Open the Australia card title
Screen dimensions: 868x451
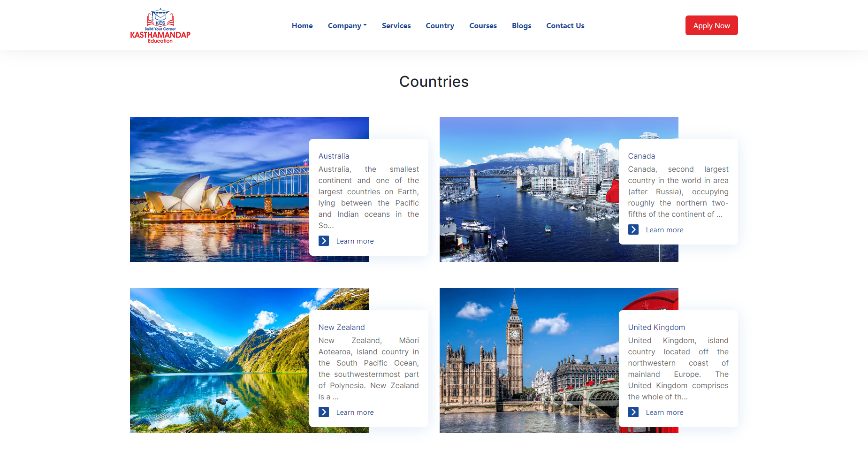(x=334, y=156)
